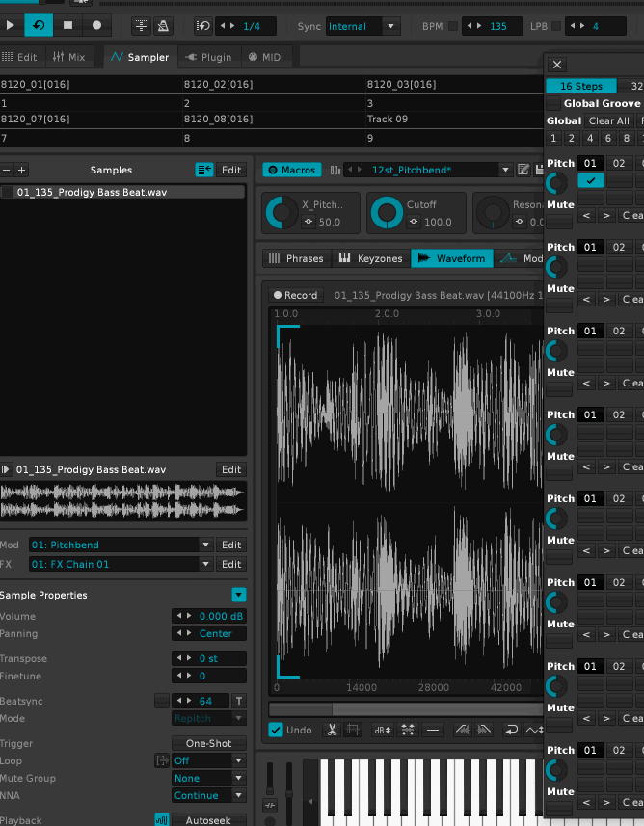Click the cut scissors icon below waveform
The image size is (644, 826).
331,730
